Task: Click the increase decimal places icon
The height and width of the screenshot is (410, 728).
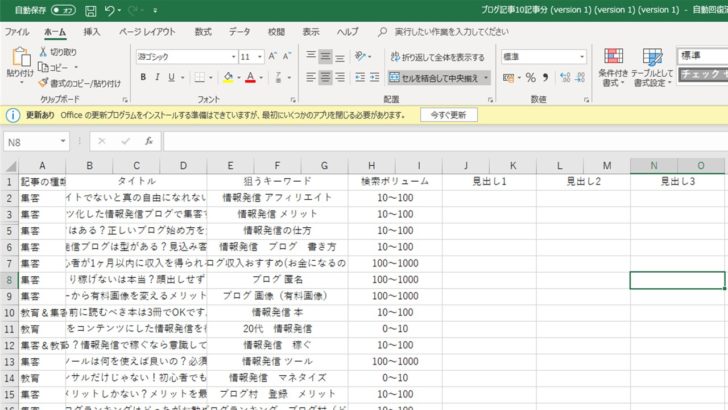Action: (x=565, y=78)
